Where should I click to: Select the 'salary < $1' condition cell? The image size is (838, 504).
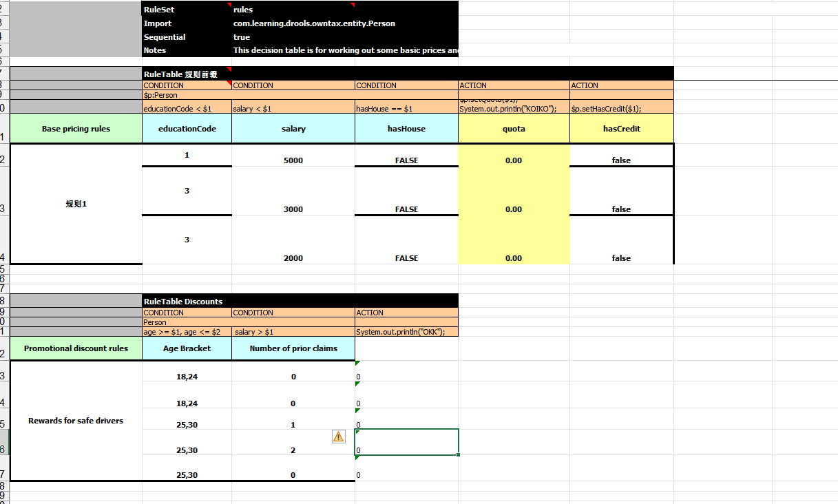point(293,108)
